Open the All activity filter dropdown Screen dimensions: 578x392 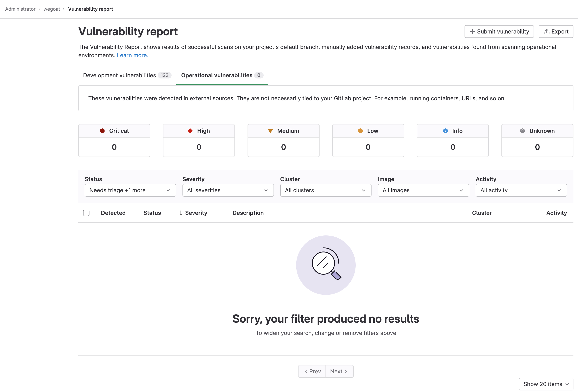[x=521, y=190]
